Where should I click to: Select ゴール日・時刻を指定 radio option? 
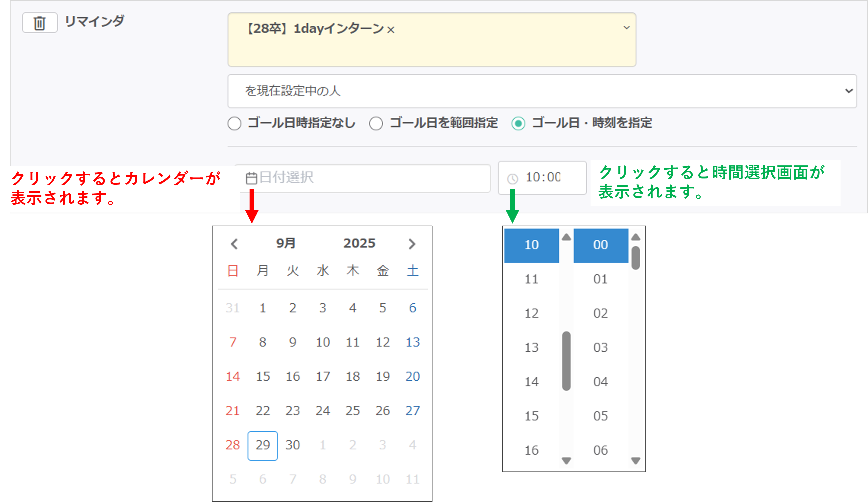(x=518, y=123)
